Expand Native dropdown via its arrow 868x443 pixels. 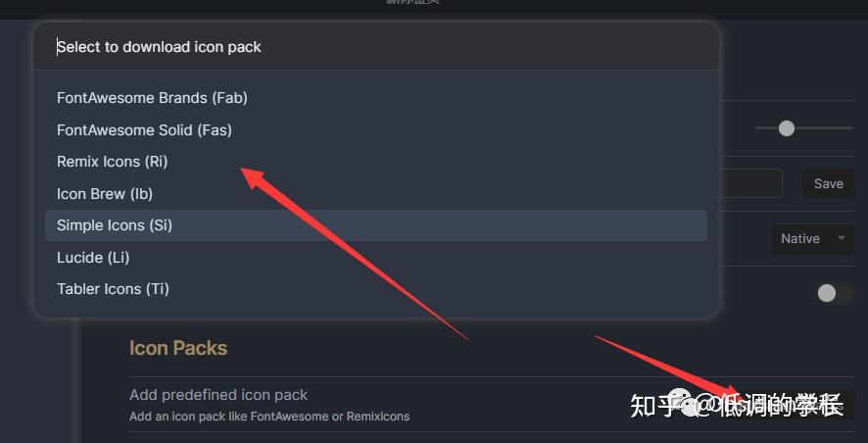(842, 238)
